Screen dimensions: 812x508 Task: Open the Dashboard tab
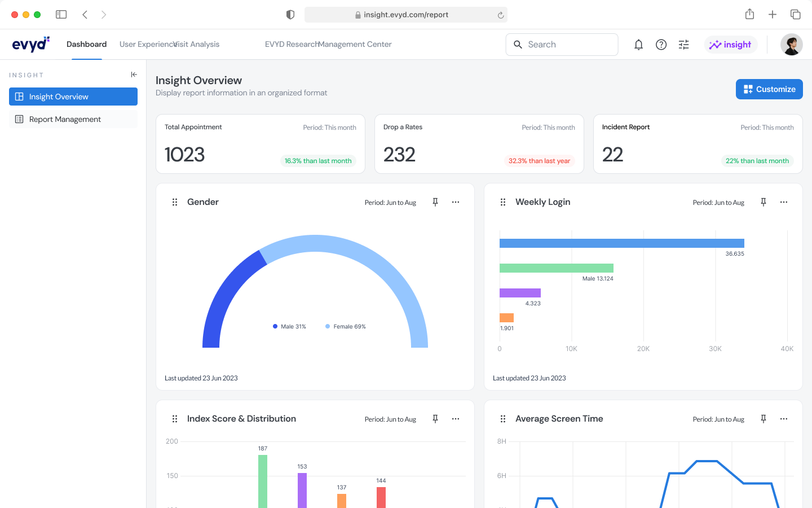click(86, 45)
